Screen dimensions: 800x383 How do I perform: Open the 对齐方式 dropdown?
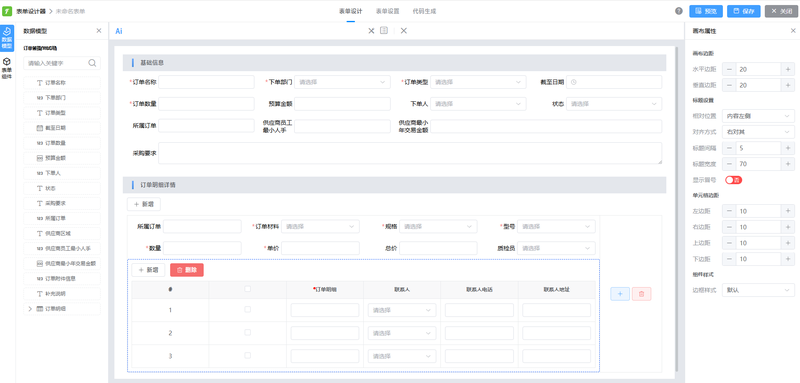[758, 132]
